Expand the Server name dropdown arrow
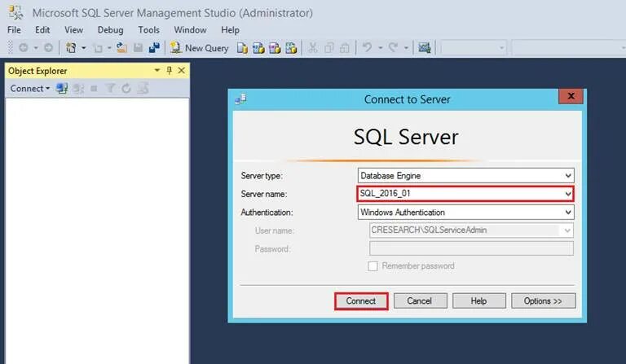 (x=568, y=194)
